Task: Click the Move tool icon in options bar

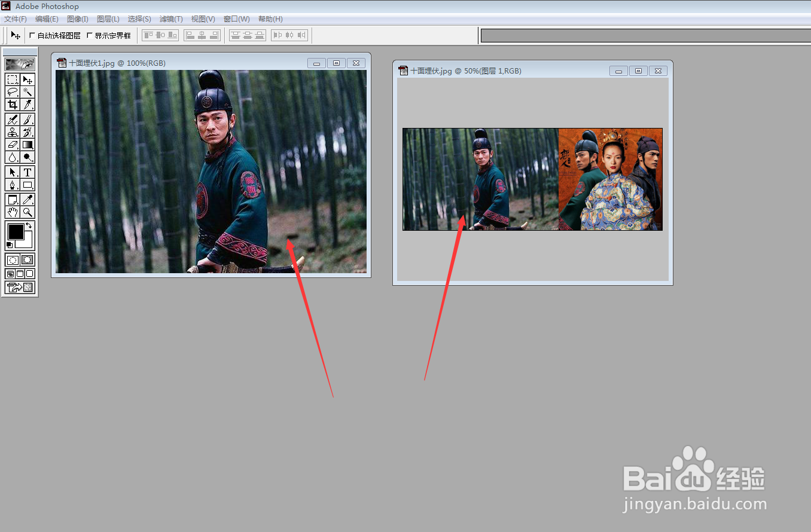Action: tap(16, 35)
